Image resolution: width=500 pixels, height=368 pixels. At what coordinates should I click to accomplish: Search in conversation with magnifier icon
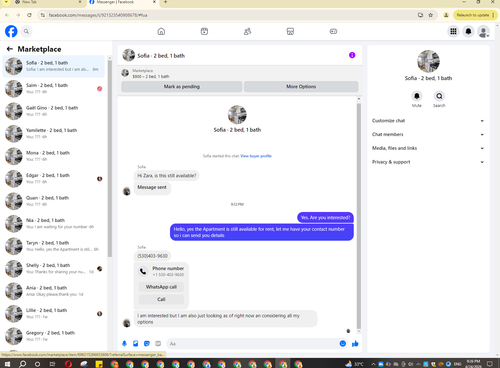pyautogui.click(x=439, y=96)
